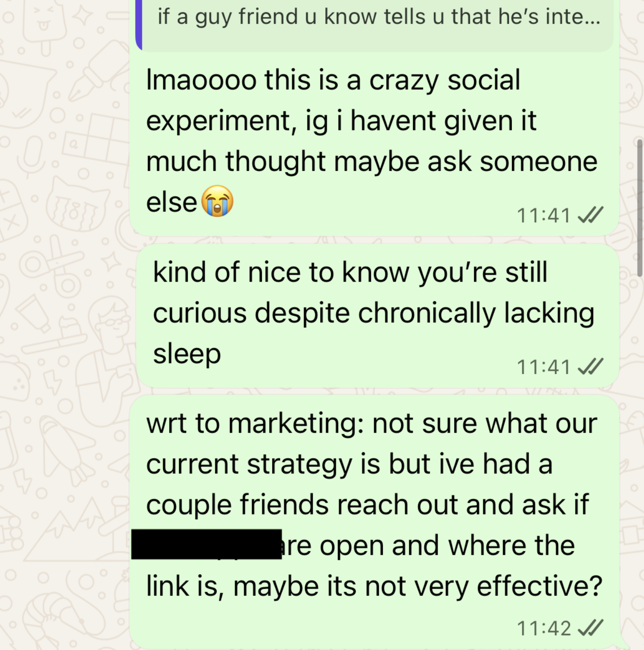644x650 pixels.
Task: Click the blacked-out redacted text block
Action: (207, 545)
